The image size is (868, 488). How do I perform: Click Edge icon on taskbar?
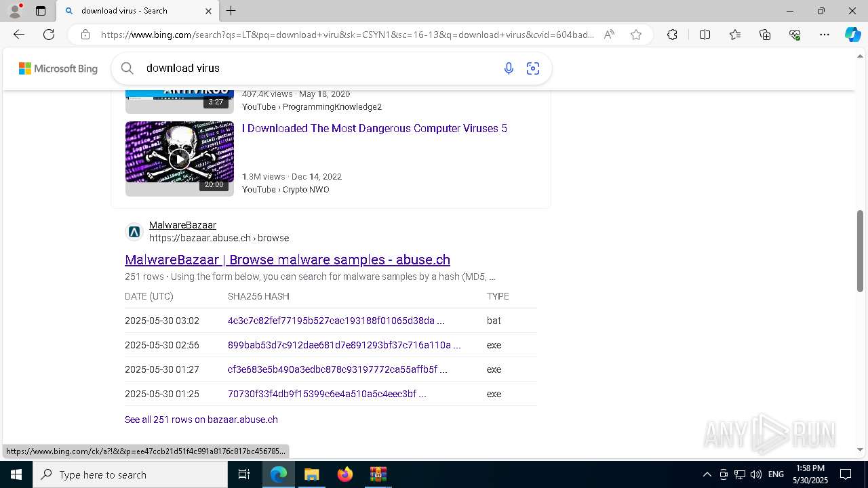click(x=279, y=474)
